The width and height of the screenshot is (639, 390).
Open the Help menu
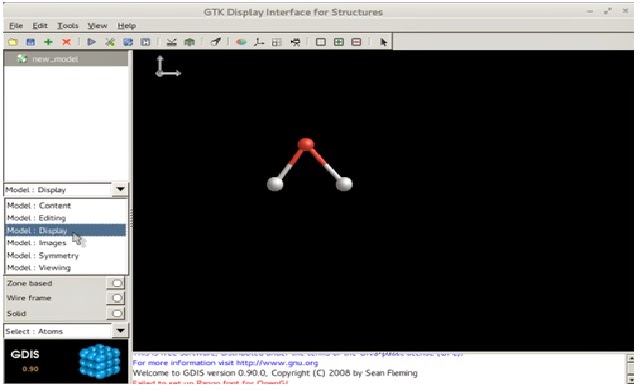click(127, 26)
